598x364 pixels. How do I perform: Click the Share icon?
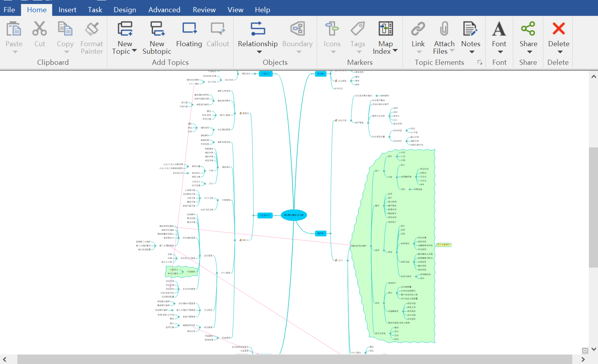[528, 29]
